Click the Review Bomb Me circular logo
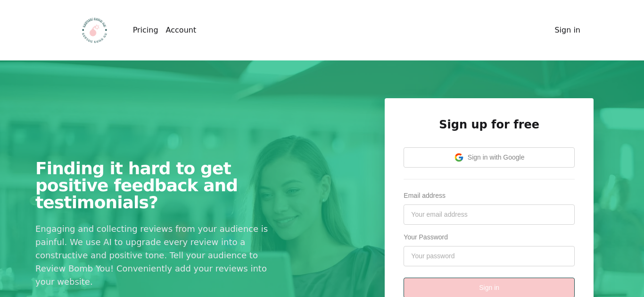 pos(94,30)
